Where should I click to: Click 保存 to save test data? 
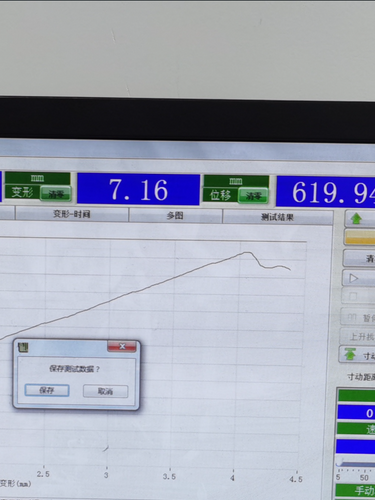click(47, 390)
